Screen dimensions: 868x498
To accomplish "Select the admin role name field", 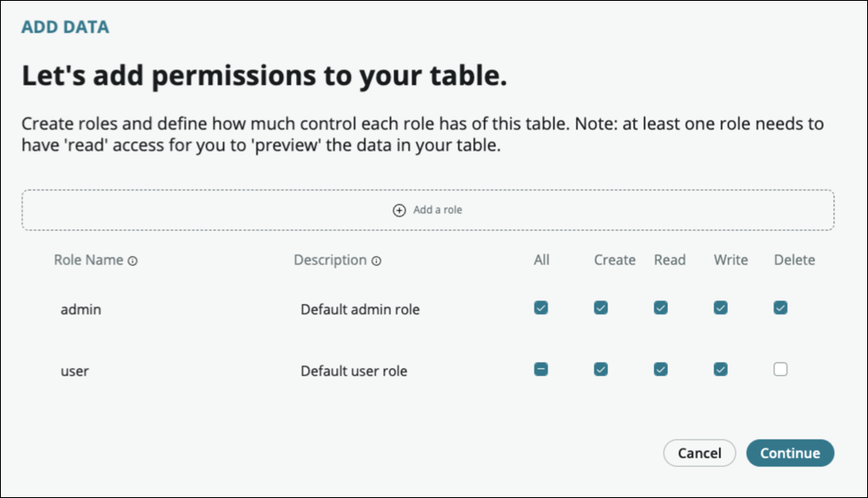I will (x=81, y=309).
